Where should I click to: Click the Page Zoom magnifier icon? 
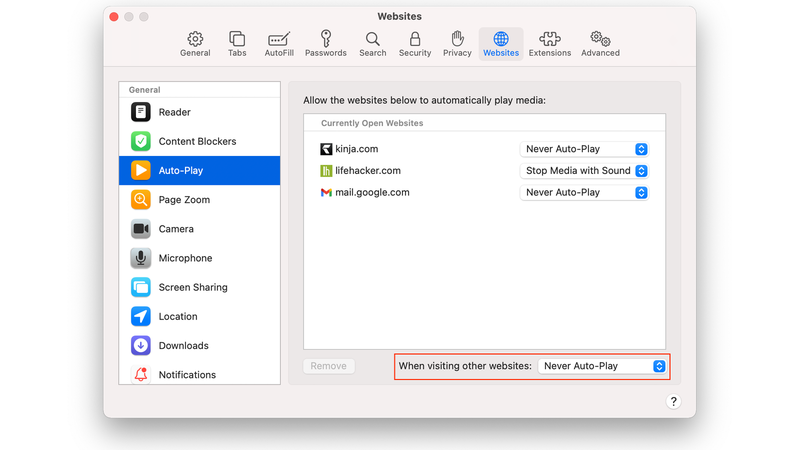point(140,199)
